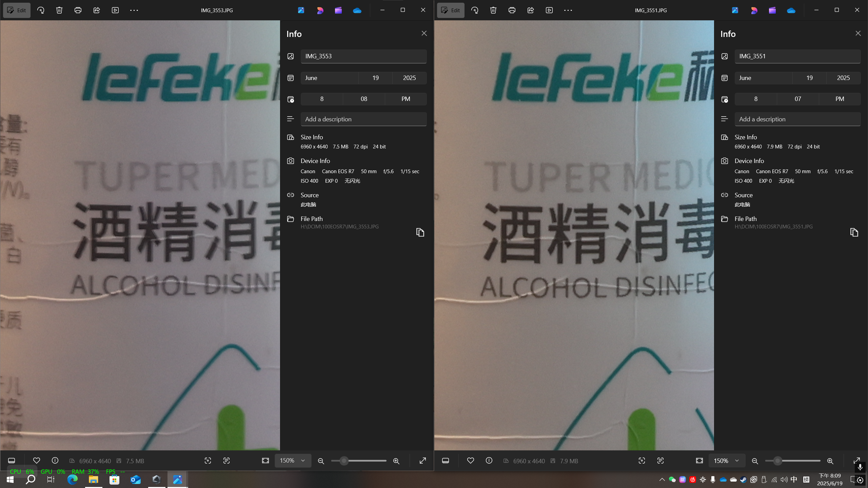Screen dimensions: 868x488
Task: Favorite IMG_3553 with heart icon
Action: (37, 461)
